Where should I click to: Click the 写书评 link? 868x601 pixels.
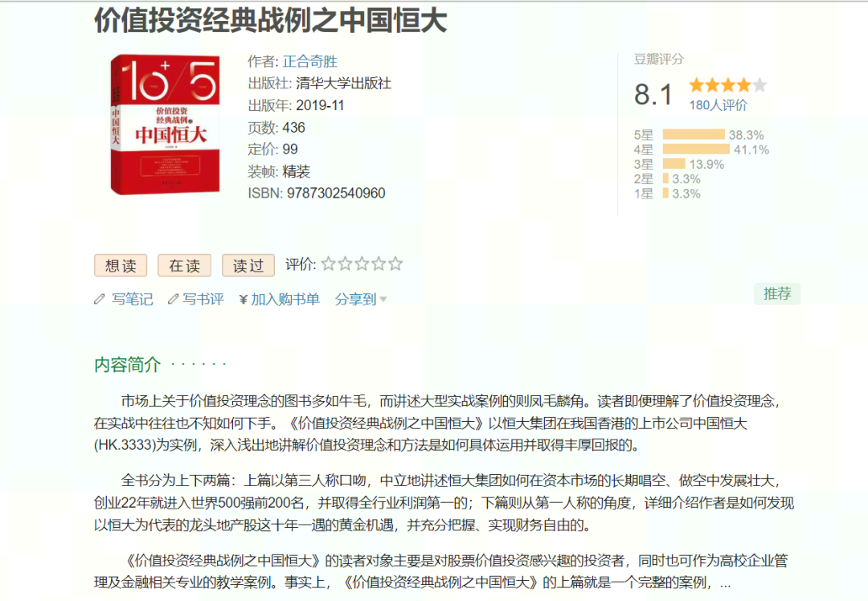point(203,300)
